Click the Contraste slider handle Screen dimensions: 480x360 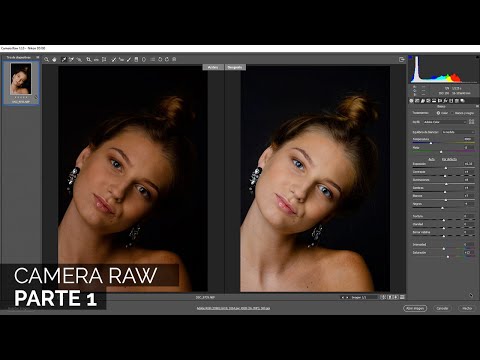[445, 176]
